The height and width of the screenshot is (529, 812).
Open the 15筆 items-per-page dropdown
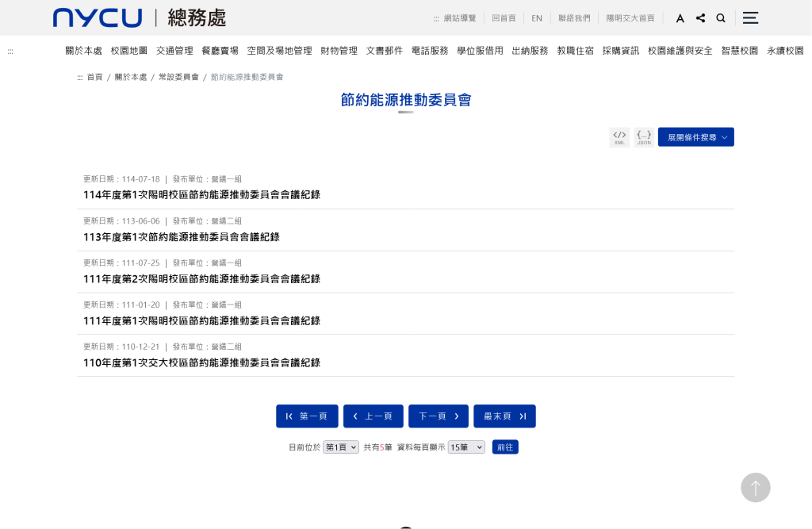465,447
